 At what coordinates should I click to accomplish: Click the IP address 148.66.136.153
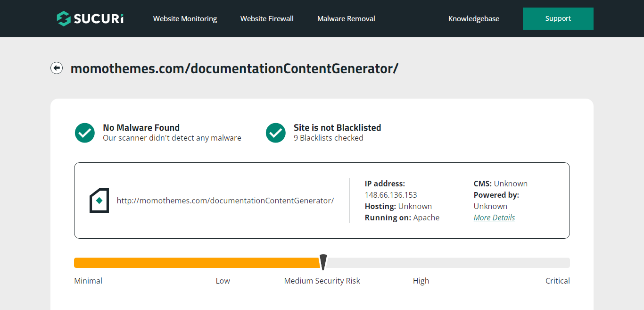(391, 195)
